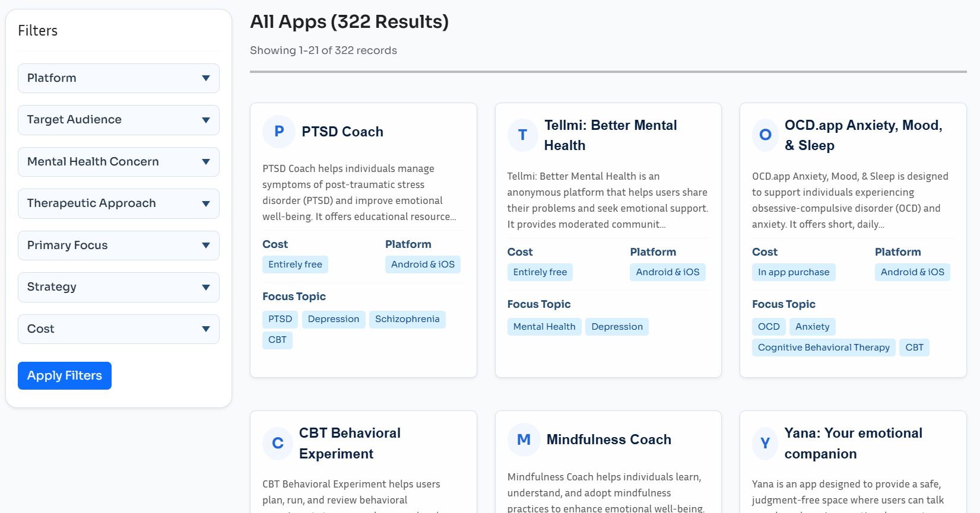Expand the Mental Health Concern filter

119,162
